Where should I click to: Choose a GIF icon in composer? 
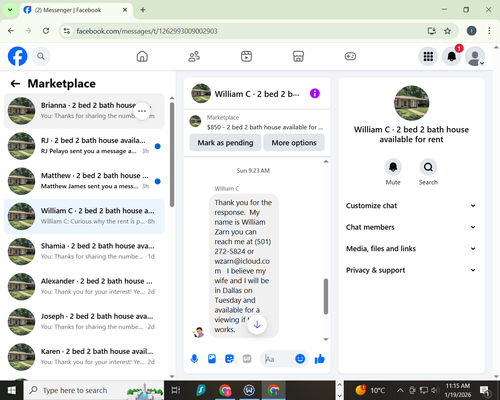point(247,359)
